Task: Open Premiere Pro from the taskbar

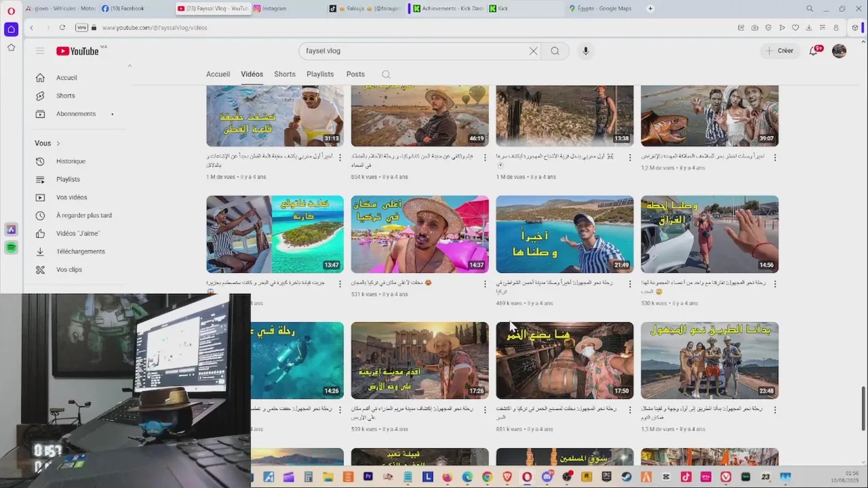Action: (368, 477)
